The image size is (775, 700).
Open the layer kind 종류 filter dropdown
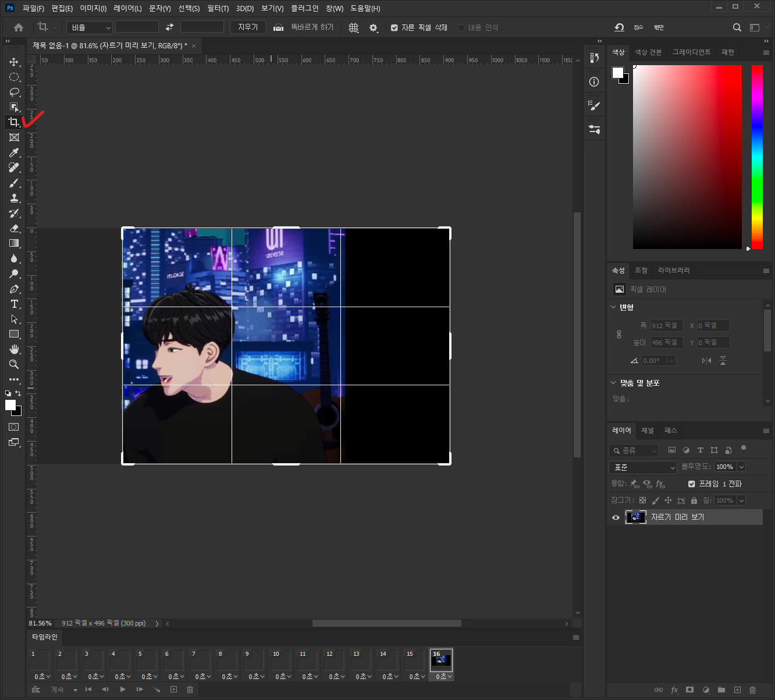pos(634,450)
